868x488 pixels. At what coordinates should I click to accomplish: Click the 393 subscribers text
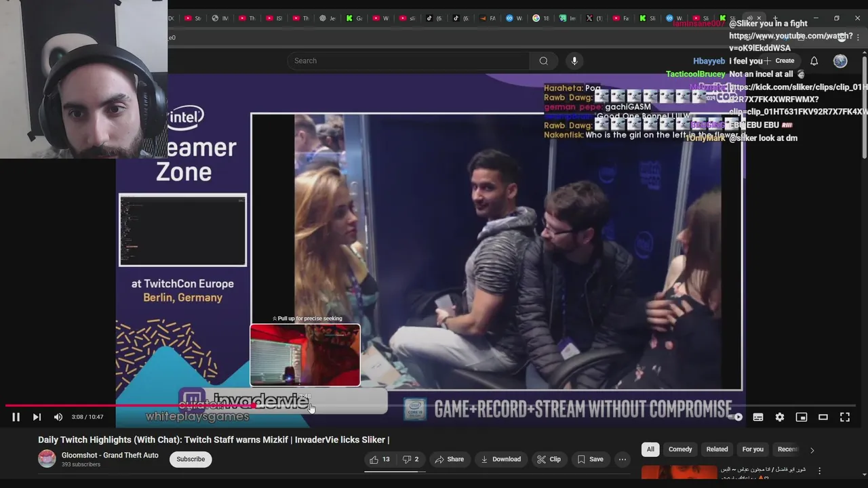[x=81, y=465]
